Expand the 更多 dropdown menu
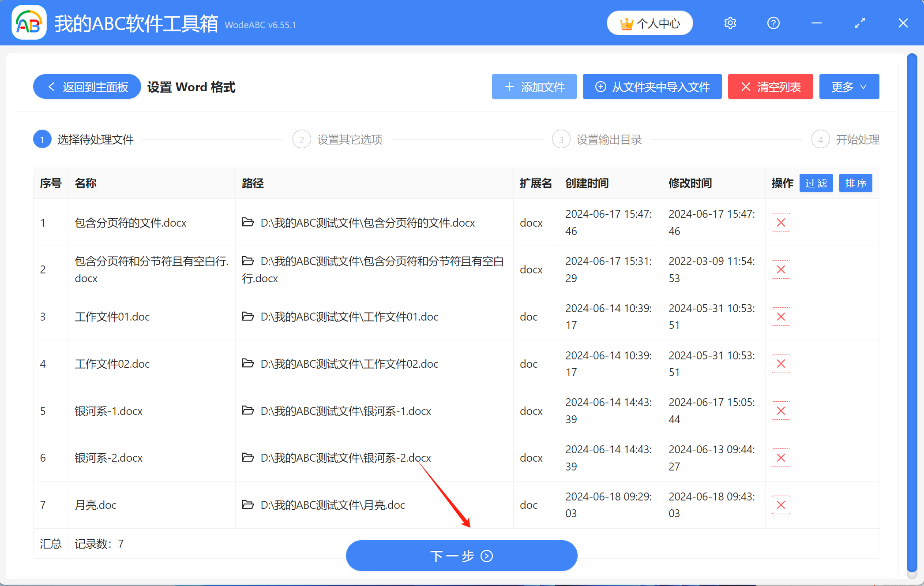The height and width of the screenshot is (586, 924). coord(849,87)
